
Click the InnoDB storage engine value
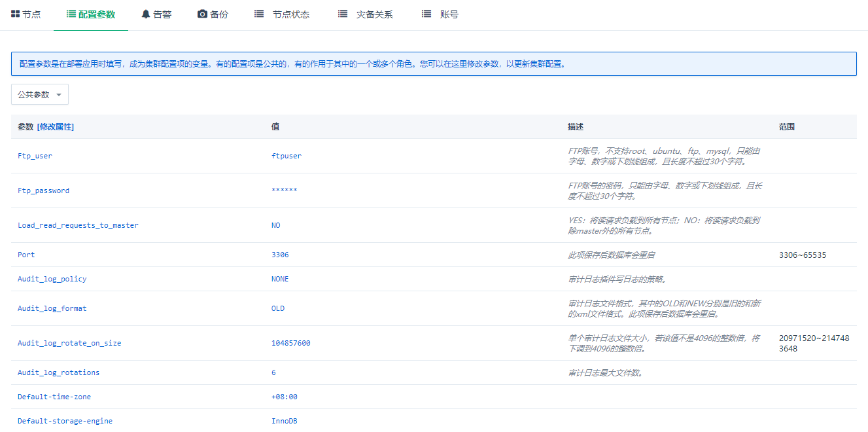[285, 421]
